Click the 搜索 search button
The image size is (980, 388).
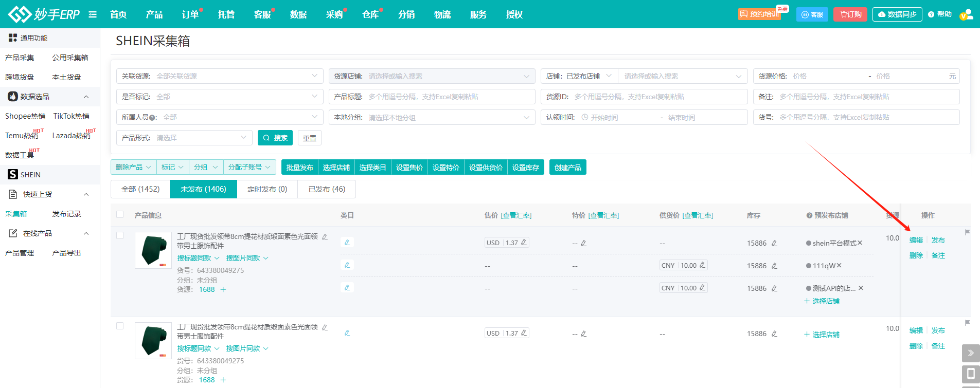pyautogui.click(x=275, y=138)
